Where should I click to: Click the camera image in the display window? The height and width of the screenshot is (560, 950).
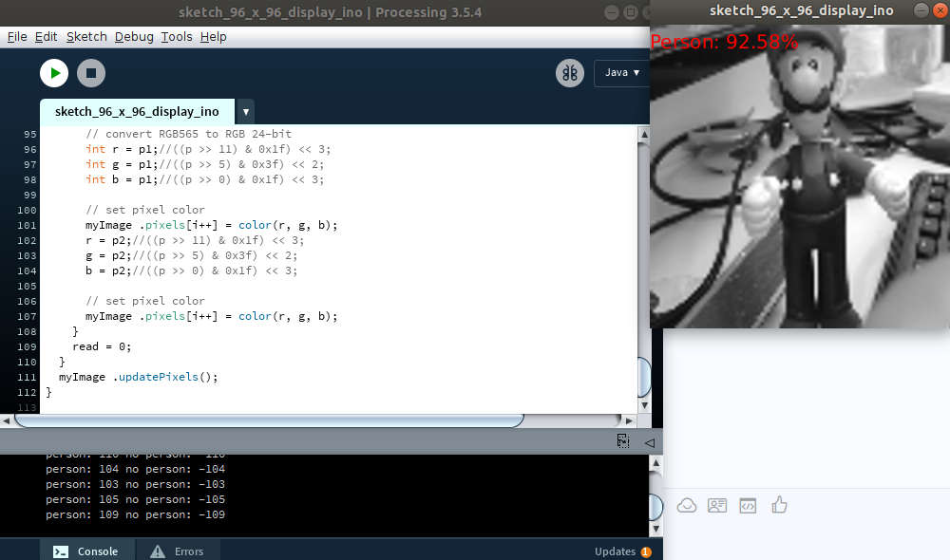[x=800, y=177]
